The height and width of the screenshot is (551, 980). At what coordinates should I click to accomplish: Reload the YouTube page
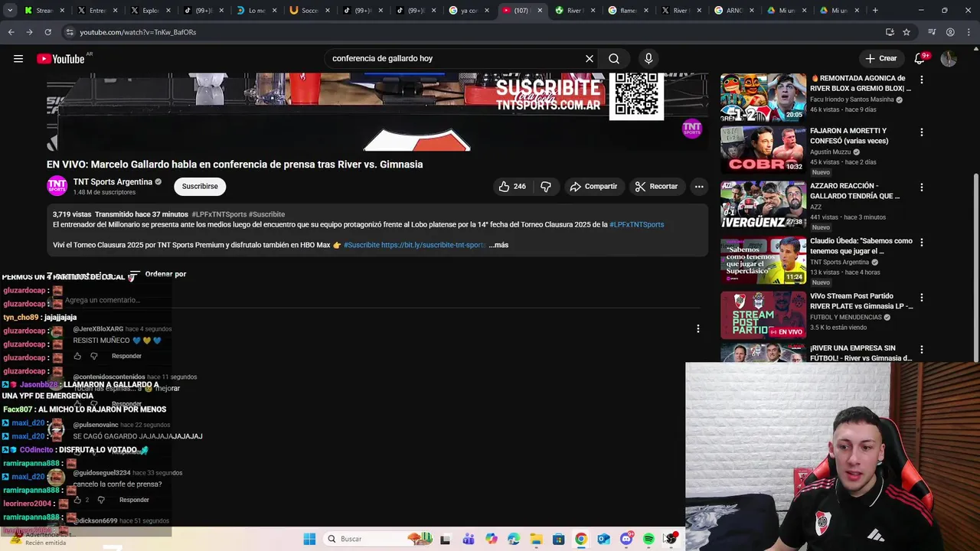coord(47,32)
